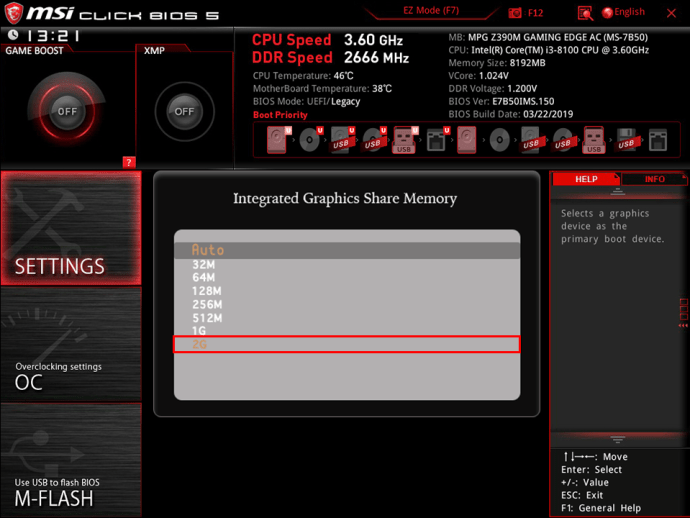Toggle the XMP profile knob
This screenshot has width=690, height=518.
(184, 111)
